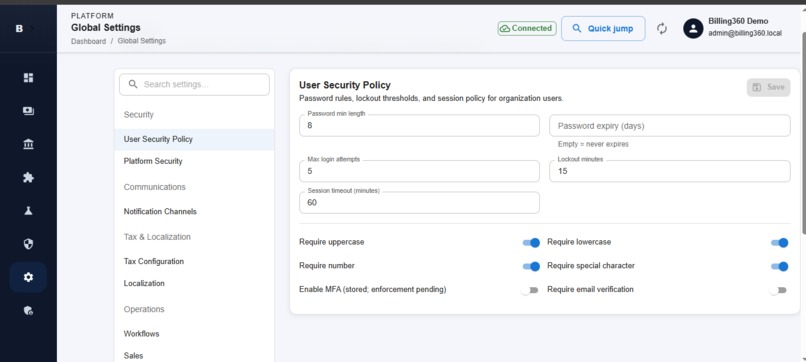Click the Communications section heading
Screen dimensions: 806x362
pos(154,187)
